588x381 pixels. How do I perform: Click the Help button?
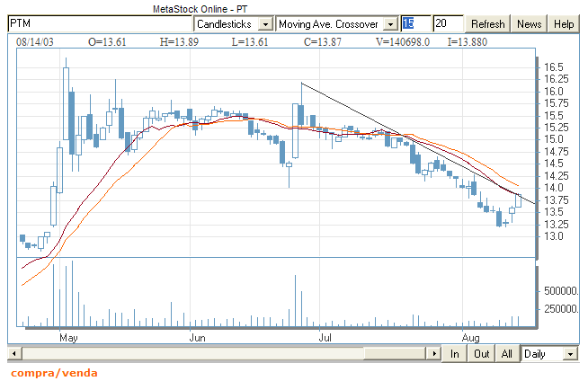tap(564, 24)
